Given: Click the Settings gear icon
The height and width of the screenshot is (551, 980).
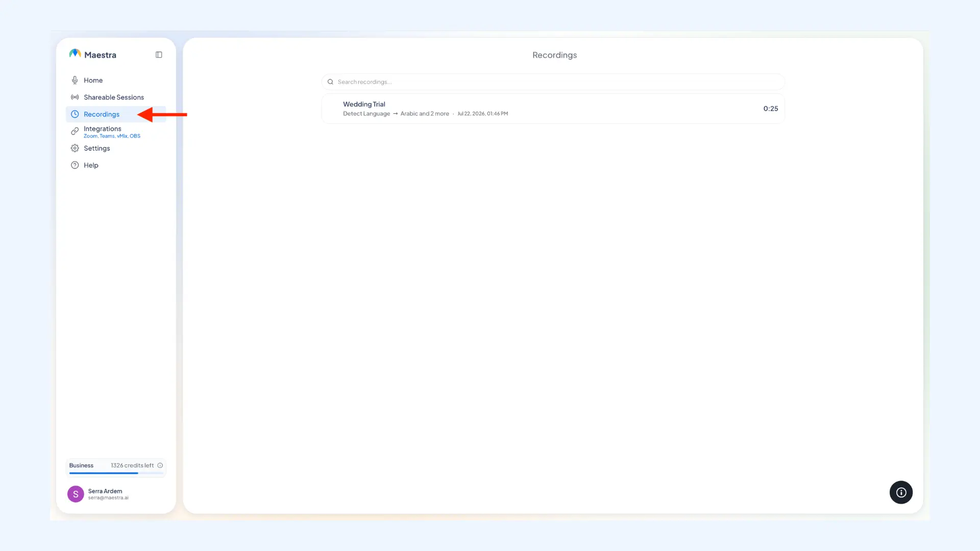Looking at the screenshot, I should (x=75, y=148).
